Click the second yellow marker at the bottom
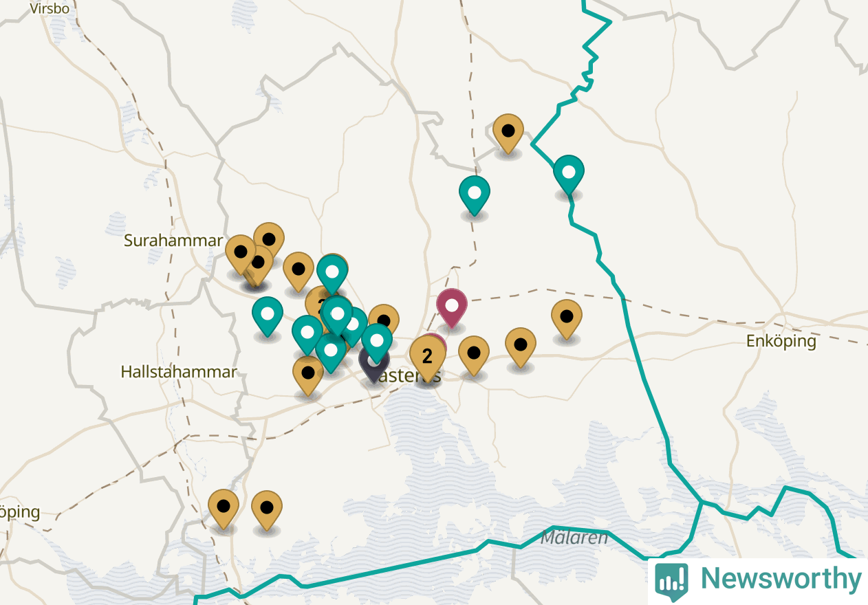The image size is (868, 605). tap(267, 511)
